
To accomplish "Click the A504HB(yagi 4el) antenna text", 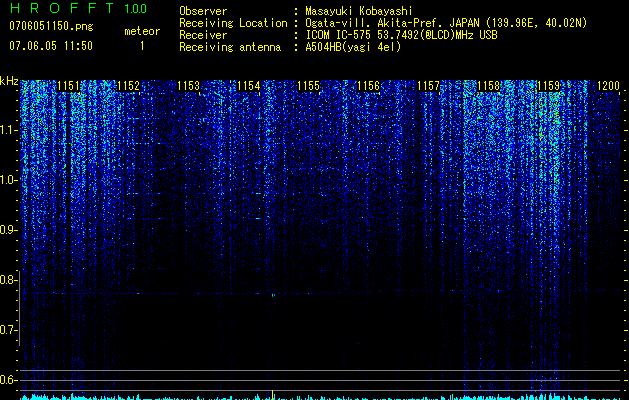I will [353, 47].
